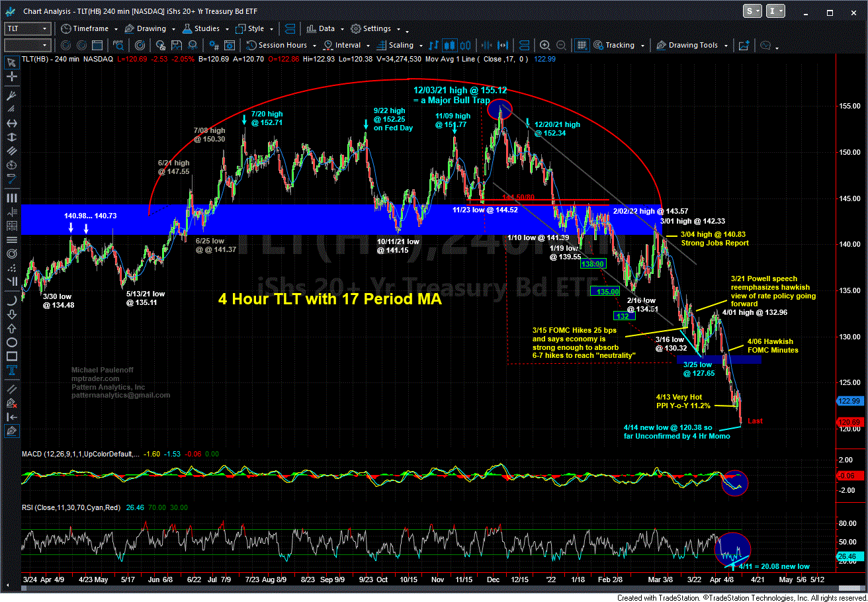Click the Tracking button
Viewport: 868px width, 602px height.
pyautogui.click(x=614, y=45)
